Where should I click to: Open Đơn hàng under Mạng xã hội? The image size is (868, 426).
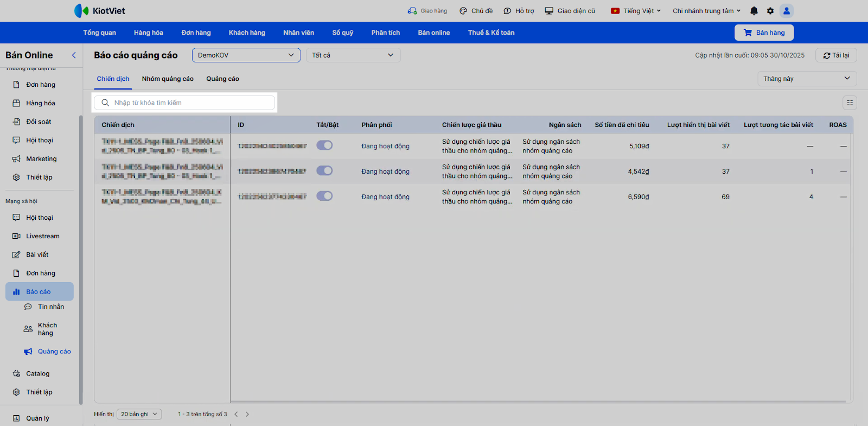point(40,273)
